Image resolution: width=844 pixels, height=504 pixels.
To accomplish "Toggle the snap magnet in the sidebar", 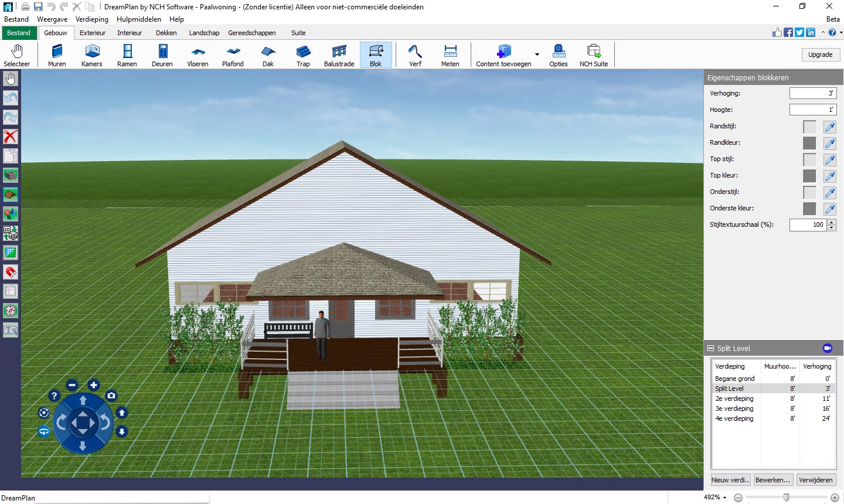I will click(11, 272).
